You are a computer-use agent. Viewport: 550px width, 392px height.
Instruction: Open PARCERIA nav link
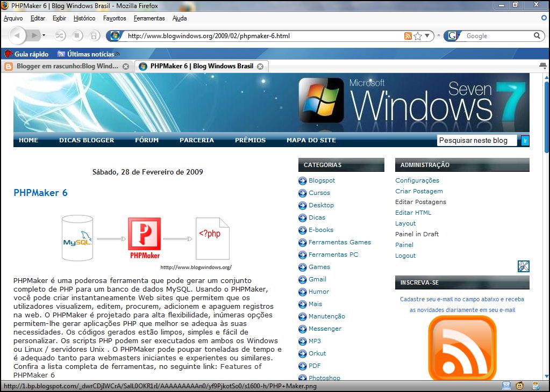[x=197, y=140]
